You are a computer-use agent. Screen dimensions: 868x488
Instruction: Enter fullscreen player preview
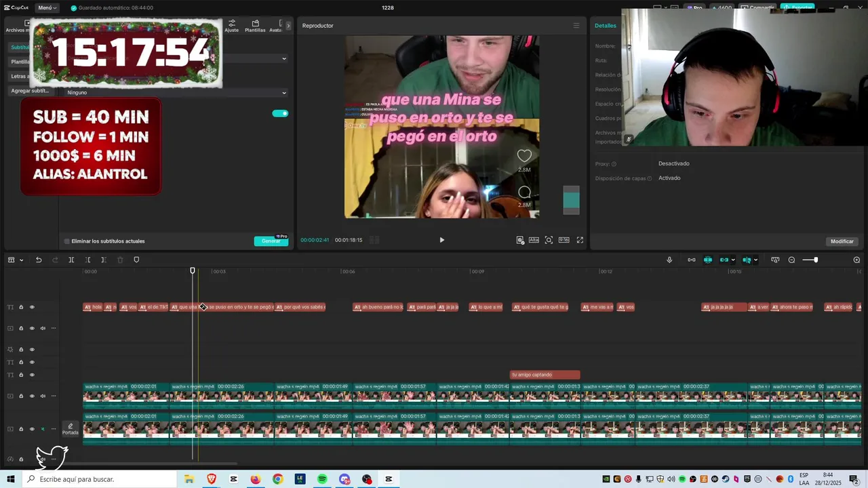(580, 240)
